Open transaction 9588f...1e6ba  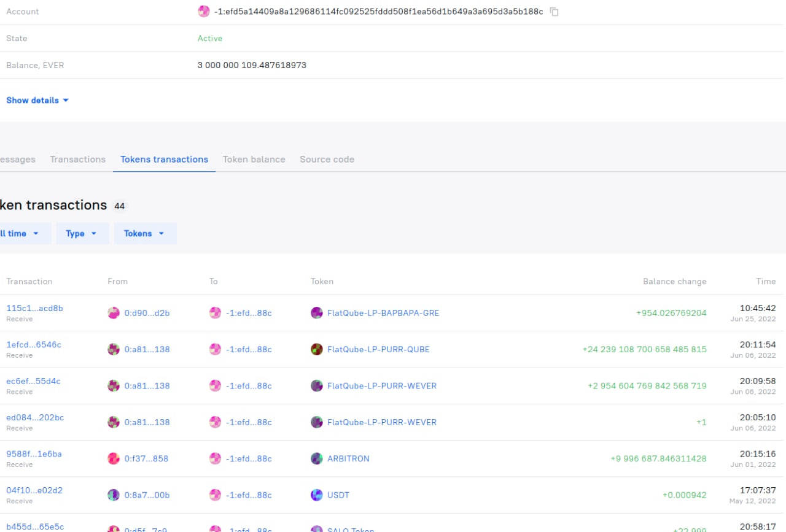pos(34,454)
